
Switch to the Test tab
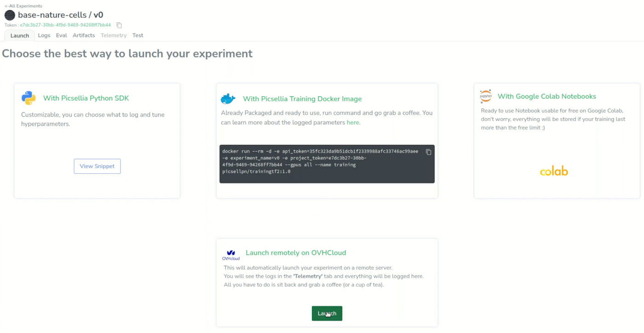138,35
